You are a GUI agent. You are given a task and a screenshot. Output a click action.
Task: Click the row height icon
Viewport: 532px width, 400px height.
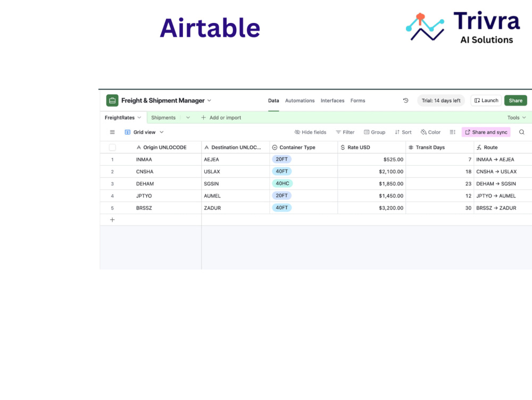[452, 132]
